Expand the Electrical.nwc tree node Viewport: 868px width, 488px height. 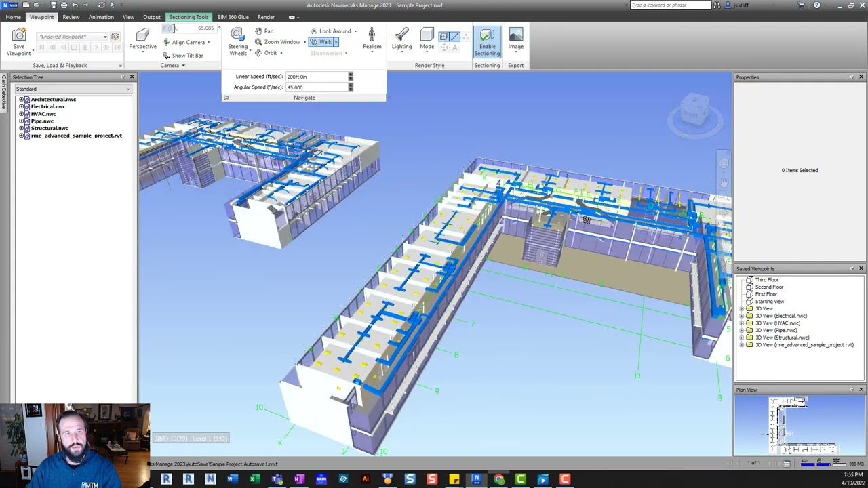(x=21, y=106)
